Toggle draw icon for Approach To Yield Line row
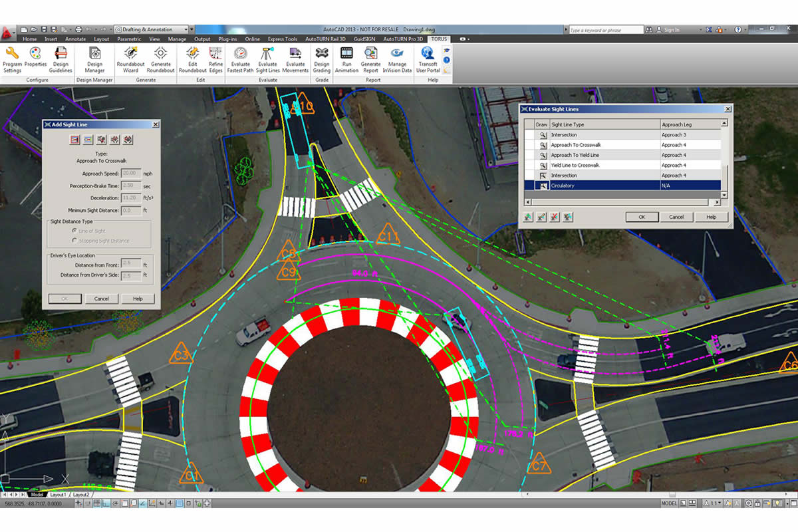Screen dimensions: 798x532 click(x=543, y=155)
